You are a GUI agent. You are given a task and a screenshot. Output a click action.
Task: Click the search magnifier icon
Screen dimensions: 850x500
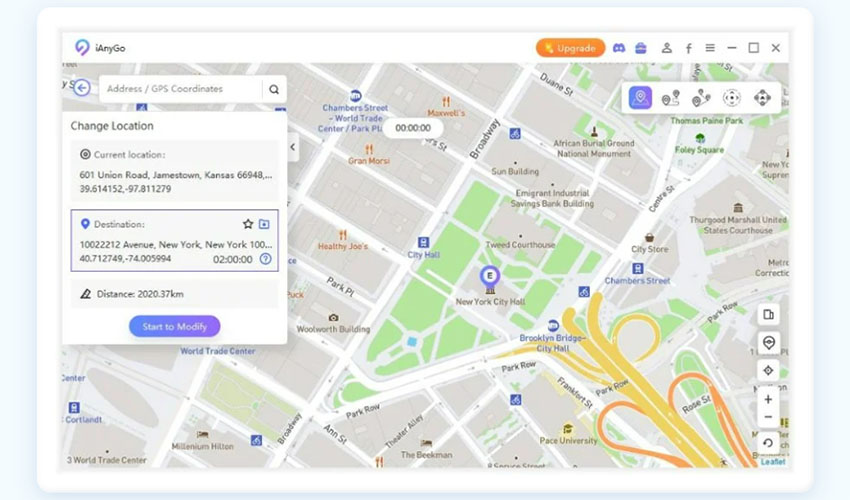(274, 89)
